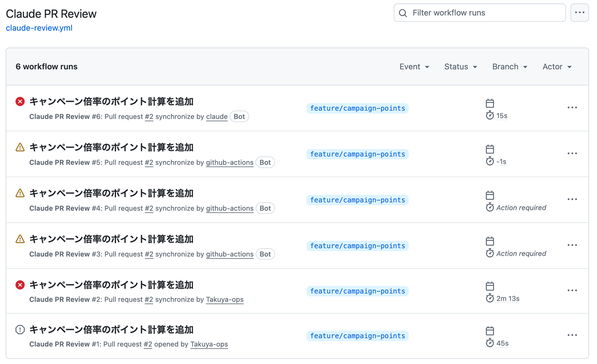Click the 15s duration of run #6

pyautogui.click(x=501, y=116)
